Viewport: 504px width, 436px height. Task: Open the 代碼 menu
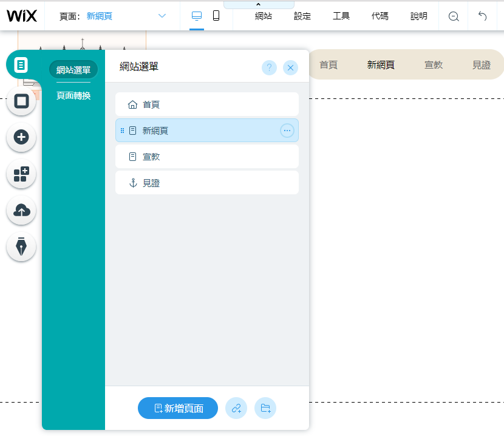[x=380, y=16]
